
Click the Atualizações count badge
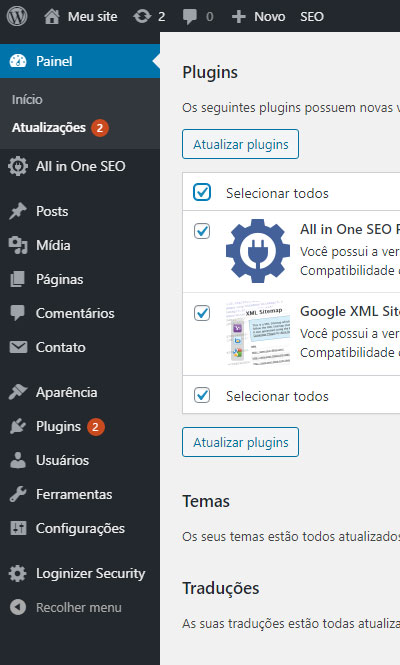pos(99,128)
